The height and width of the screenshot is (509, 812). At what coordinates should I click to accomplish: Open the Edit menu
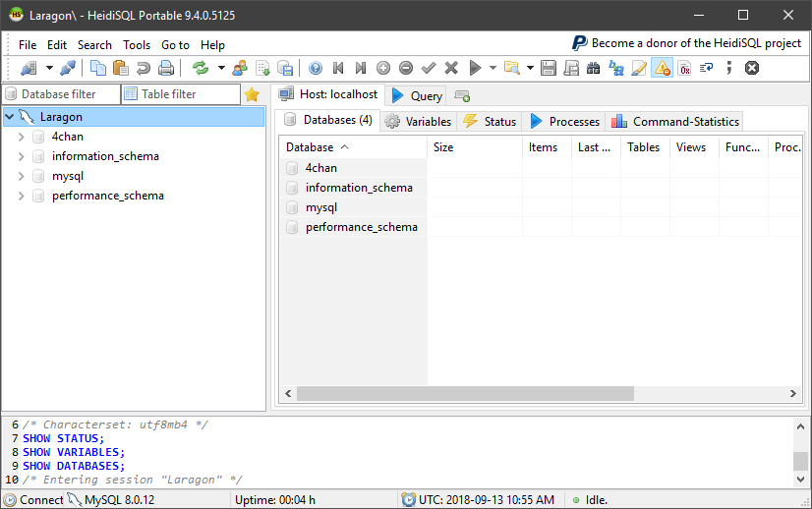pyautogui.click(x=57, y=45)
